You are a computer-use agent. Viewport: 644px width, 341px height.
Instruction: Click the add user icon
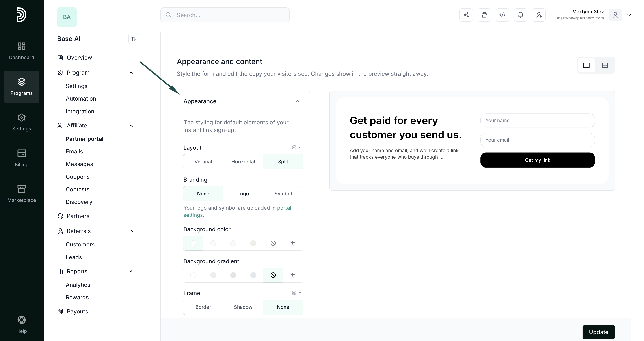point(539,15)
